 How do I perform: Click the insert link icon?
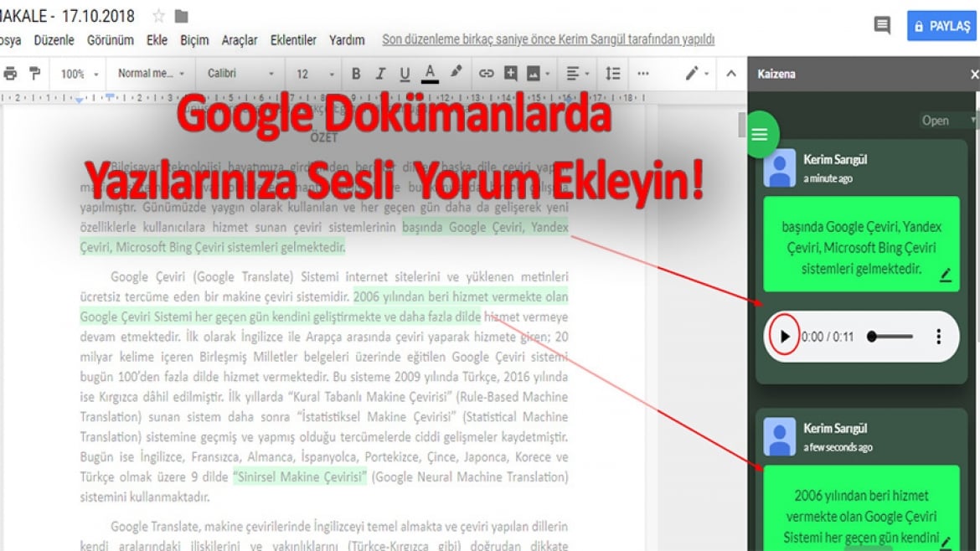point(486,74)
